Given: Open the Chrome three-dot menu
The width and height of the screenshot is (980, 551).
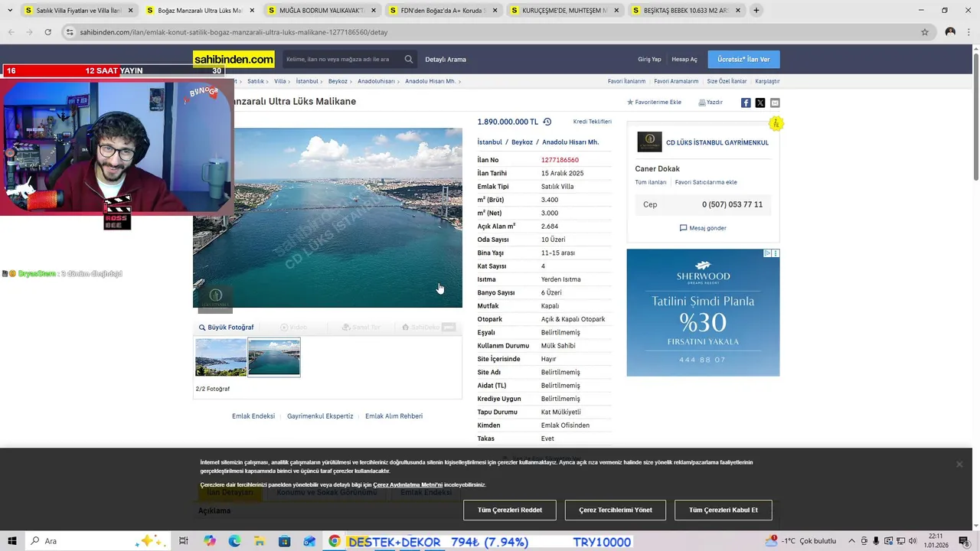Looking at the screenshot, I should click(x=969, y=32).
